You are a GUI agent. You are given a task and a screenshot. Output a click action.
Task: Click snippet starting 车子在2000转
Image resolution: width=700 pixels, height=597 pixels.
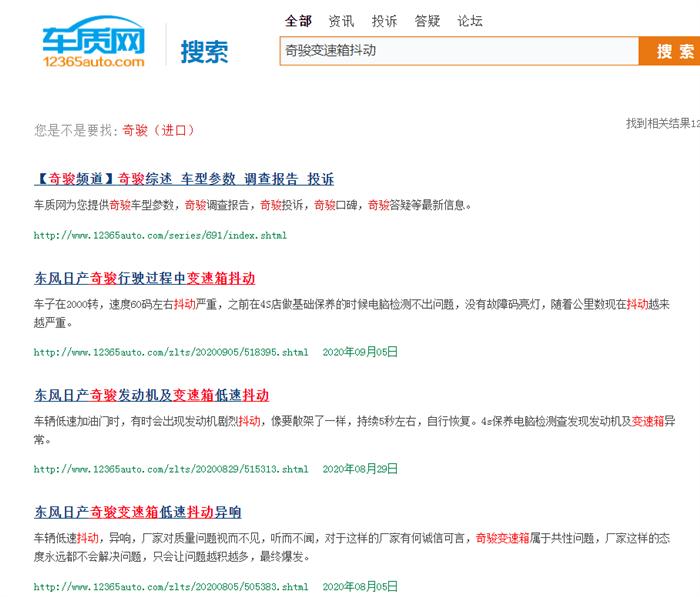352,313
